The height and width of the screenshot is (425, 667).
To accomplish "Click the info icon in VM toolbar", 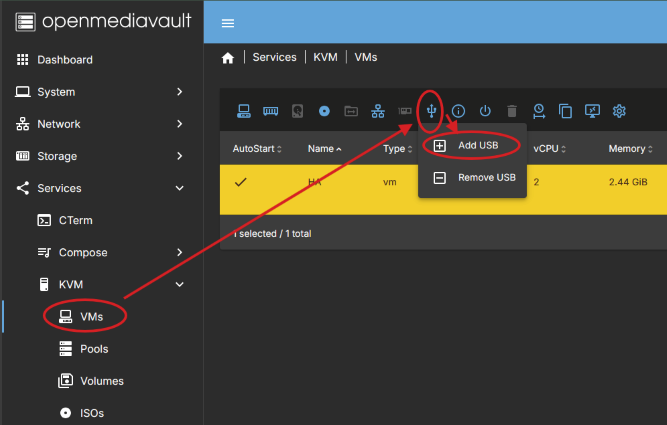I will pos(458,111).
